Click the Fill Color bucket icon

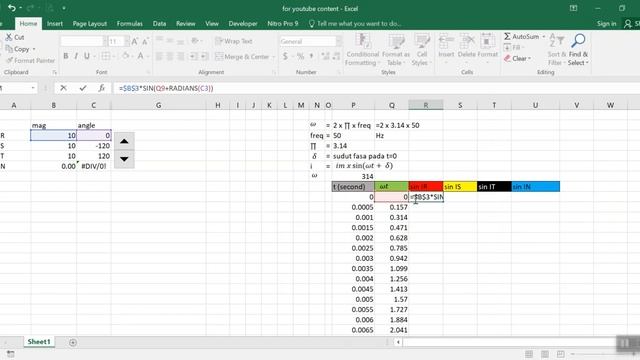[126, 56]
